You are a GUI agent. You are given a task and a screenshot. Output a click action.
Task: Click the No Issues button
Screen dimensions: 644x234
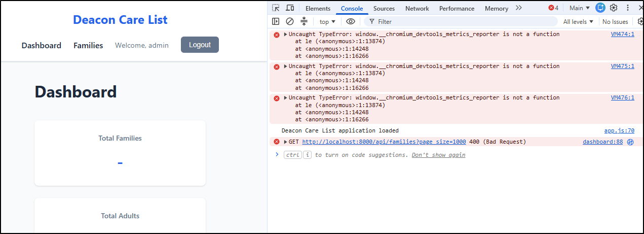(615, 22)
